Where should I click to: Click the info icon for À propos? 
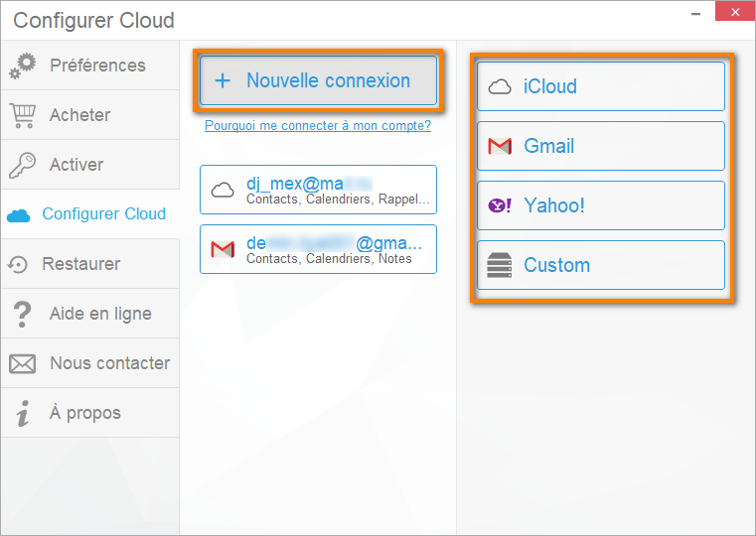pyautogui.click(x=22, y=414)
